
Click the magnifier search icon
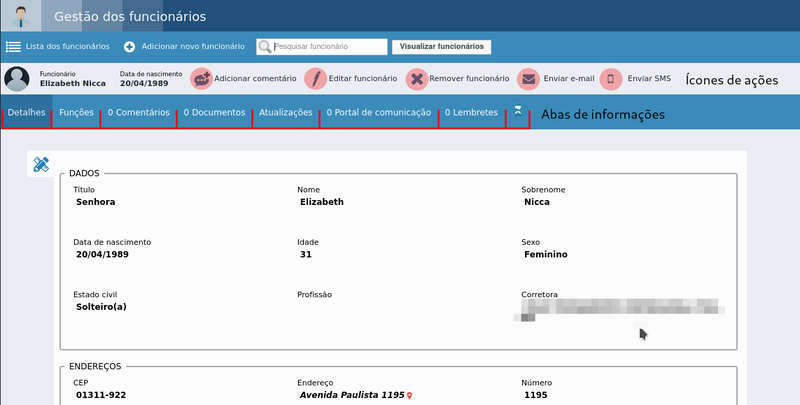[265, 47]
